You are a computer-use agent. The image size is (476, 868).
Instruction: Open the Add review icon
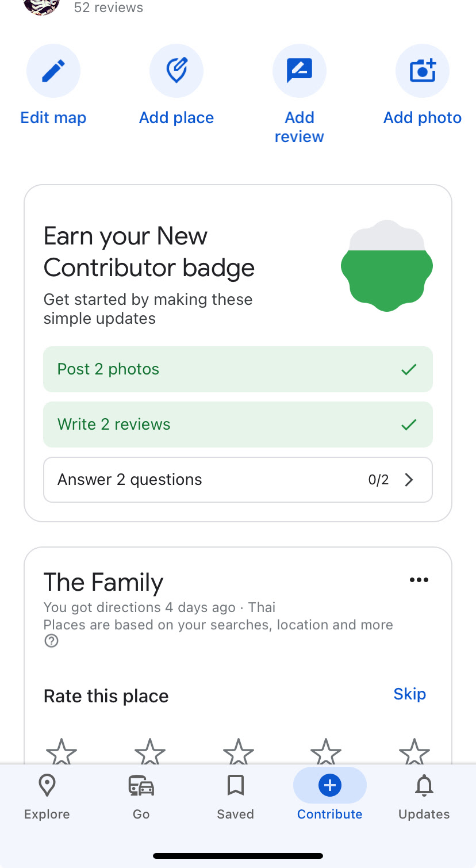point(299,71)
